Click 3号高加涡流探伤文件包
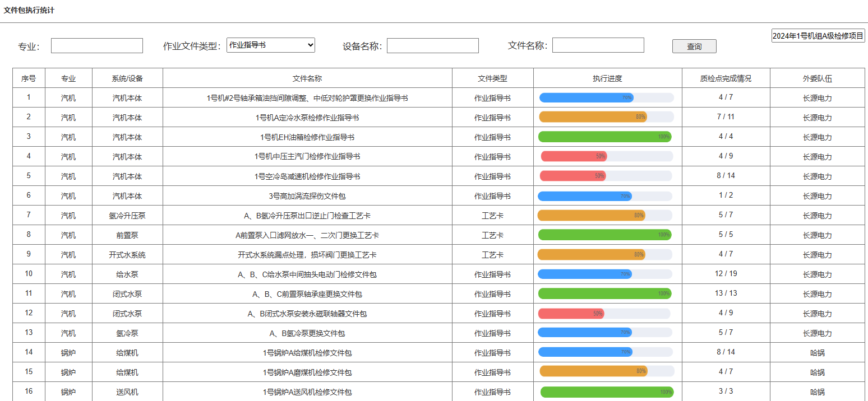This screenshot has height=401, width=868. (307, 196)
